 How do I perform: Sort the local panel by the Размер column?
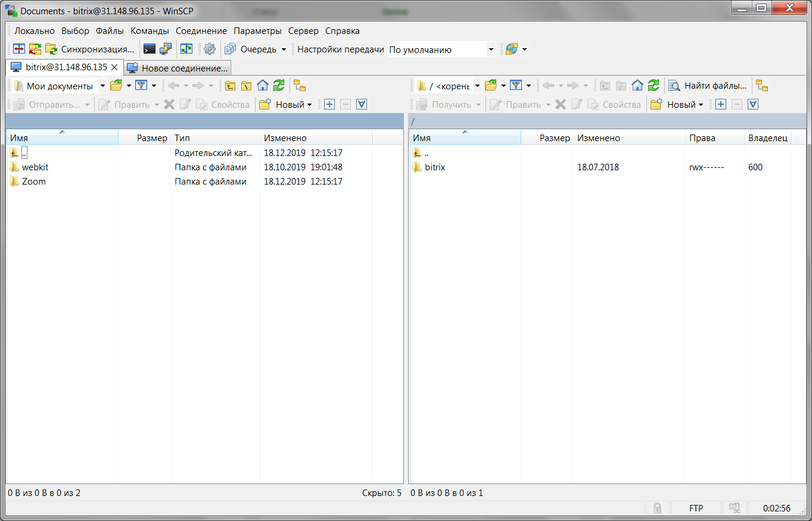145,138
